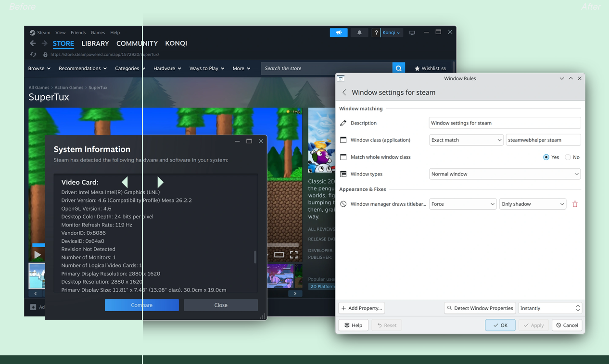Click the Description text field

click(x=505, y=123)
